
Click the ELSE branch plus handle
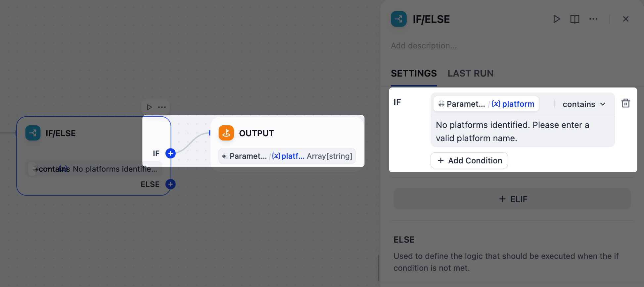(170, 184)
